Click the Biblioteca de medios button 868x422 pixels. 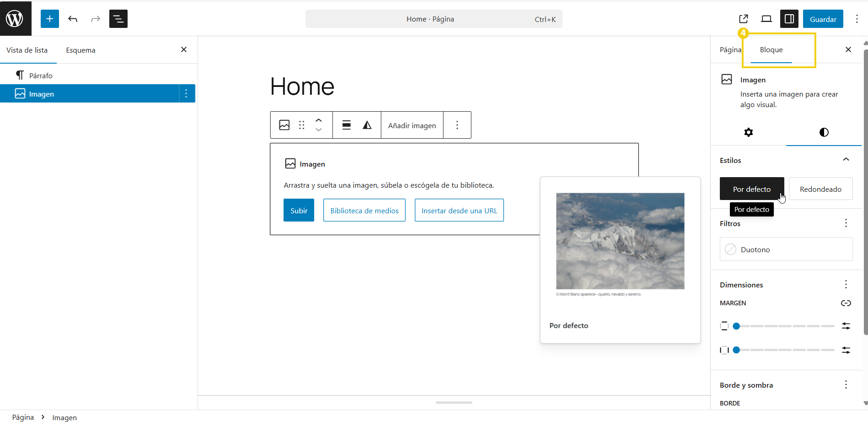(364, 211)
